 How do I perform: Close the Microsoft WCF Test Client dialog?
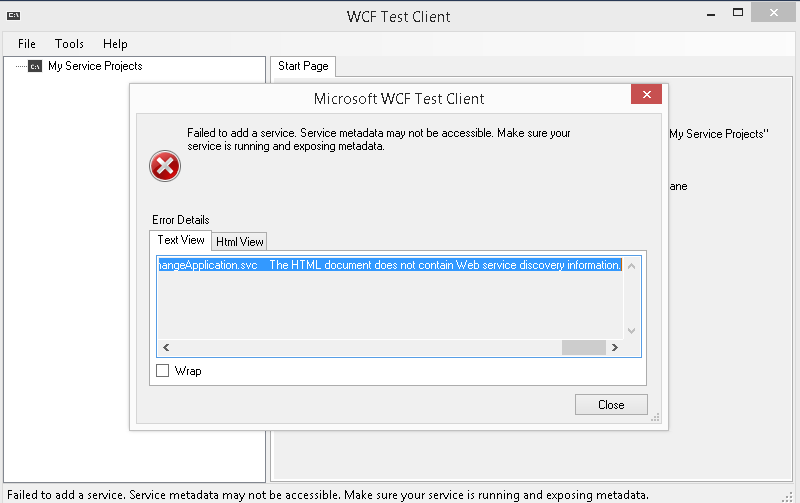646,94
